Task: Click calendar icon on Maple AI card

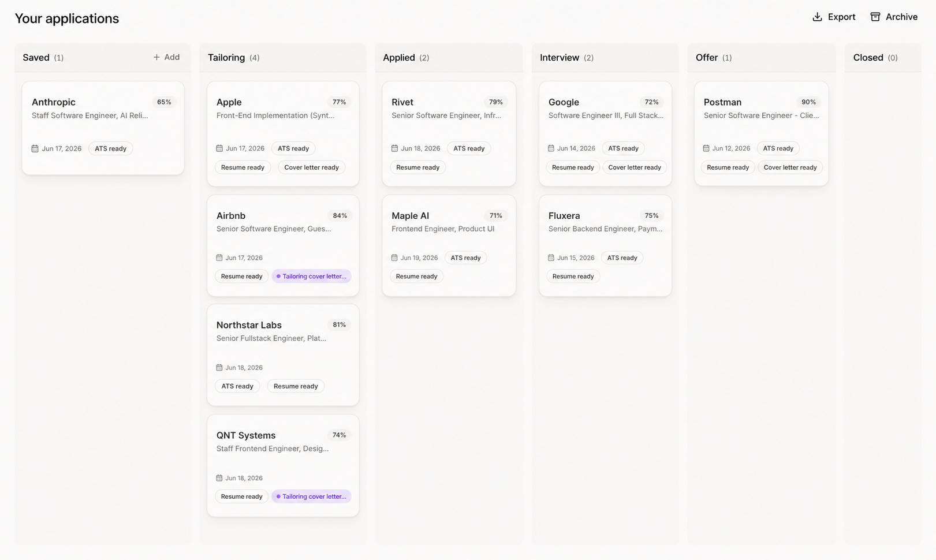Action: click(395, 257)
